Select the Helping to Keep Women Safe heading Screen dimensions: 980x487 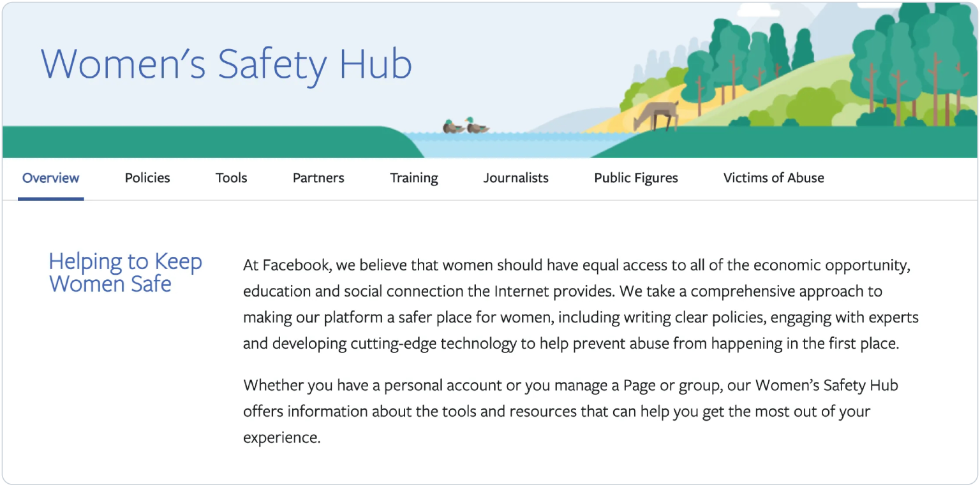(x=125, y=272)
